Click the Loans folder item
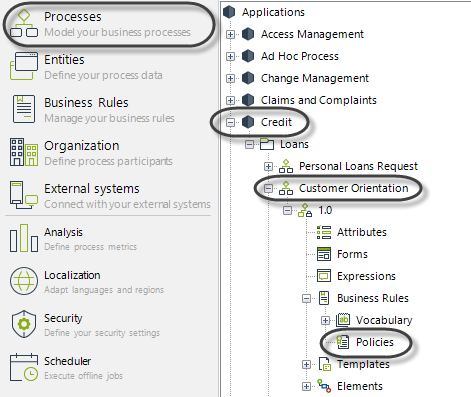The height and width of the screenshot is (397, 471). (294, 144)
